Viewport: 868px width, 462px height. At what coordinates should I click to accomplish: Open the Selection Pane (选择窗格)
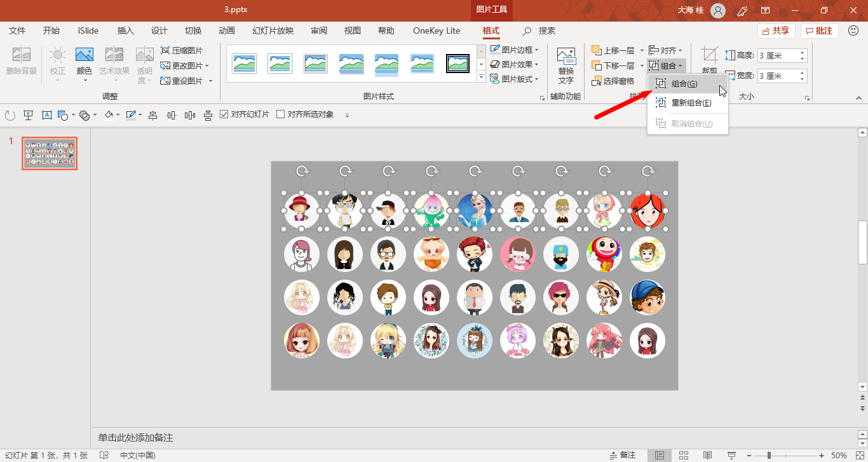(x=613, y=81)
